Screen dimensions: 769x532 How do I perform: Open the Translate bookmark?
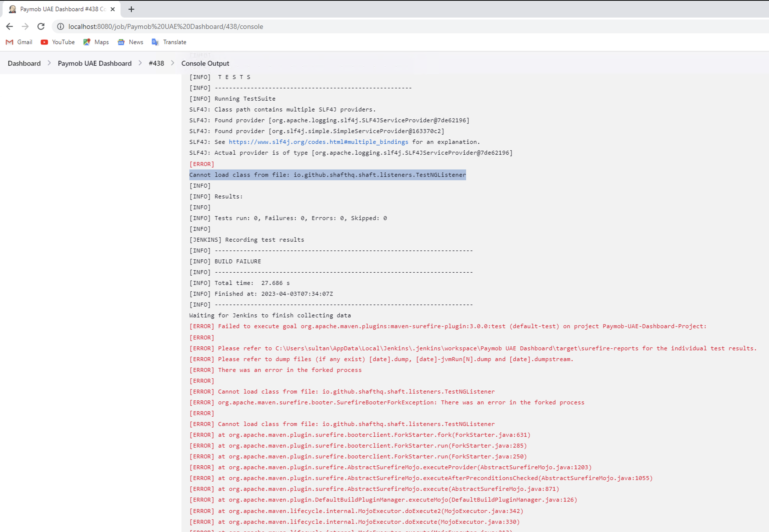pyautogui.click(x=169, y=42)
